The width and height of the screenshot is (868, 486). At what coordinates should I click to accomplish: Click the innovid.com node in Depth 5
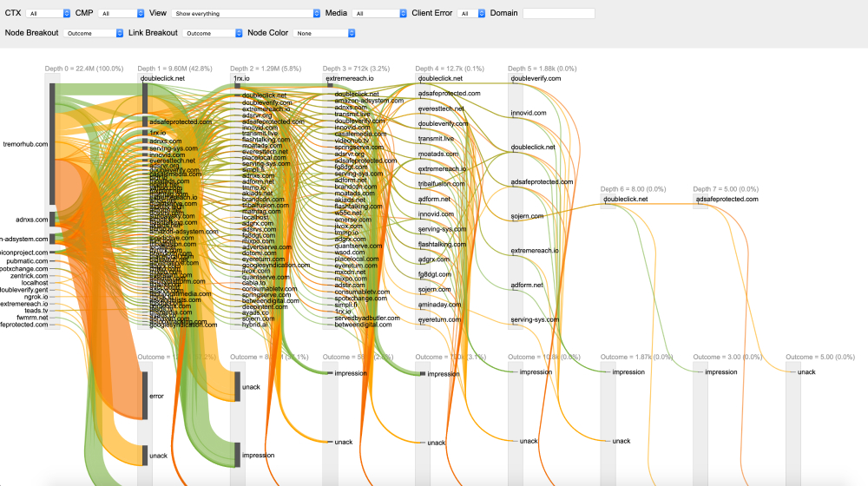[528, 113]
